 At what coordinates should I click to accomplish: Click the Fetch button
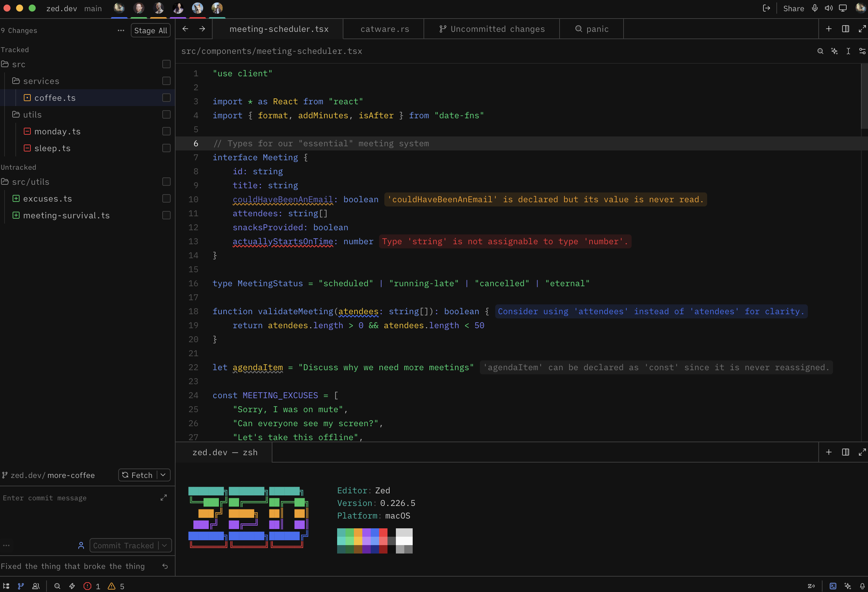click(137, 475)
